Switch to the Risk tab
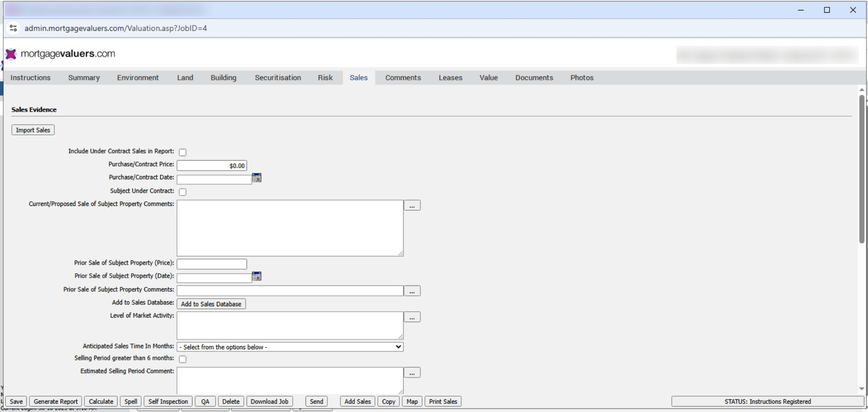 (x=325, y=78)
